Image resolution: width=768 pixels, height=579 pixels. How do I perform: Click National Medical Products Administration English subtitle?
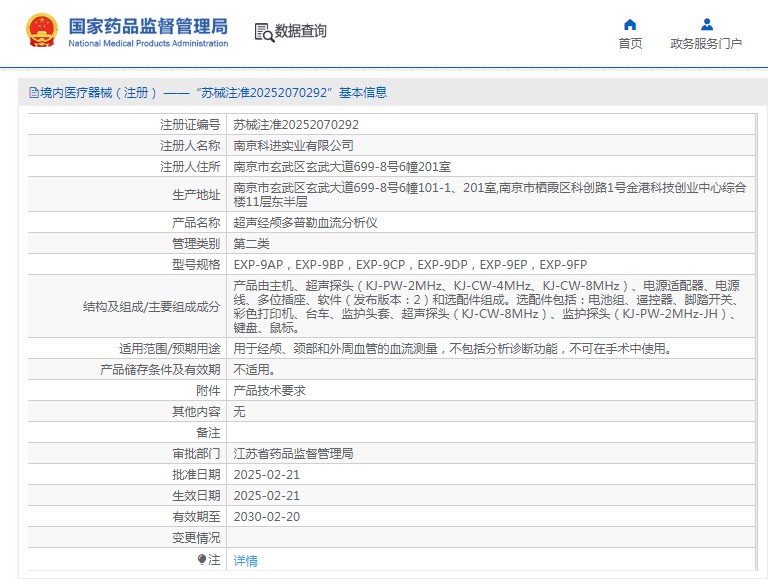148,43
